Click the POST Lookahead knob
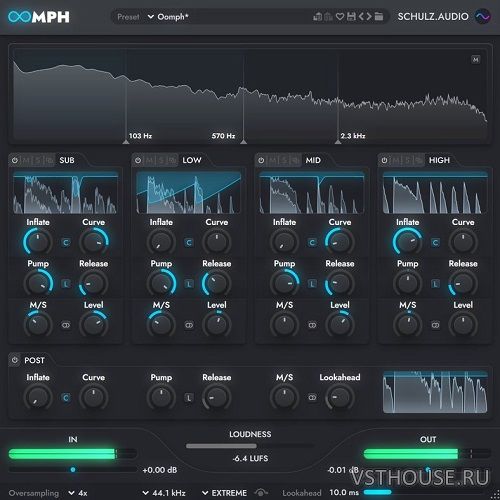This screenshot has height=500, width=500. click(x=340, y=398)
